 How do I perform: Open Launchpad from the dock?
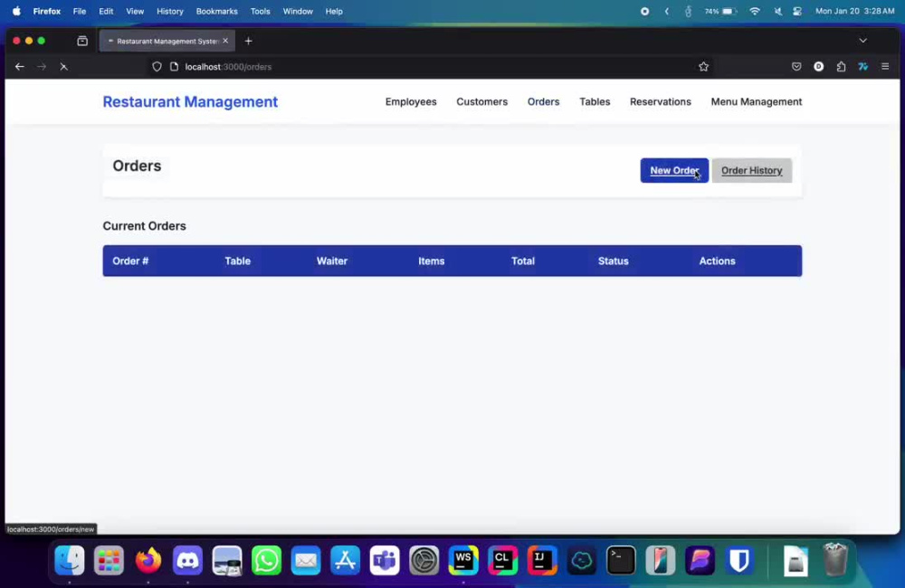109,560
